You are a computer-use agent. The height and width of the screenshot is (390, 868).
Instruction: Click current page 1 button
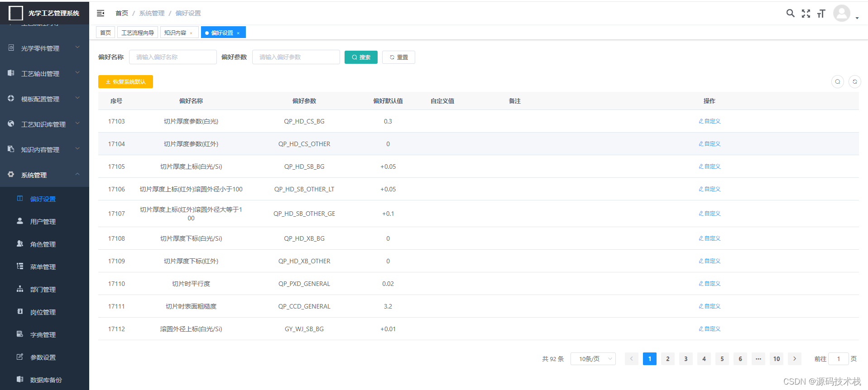coord(650,359)
